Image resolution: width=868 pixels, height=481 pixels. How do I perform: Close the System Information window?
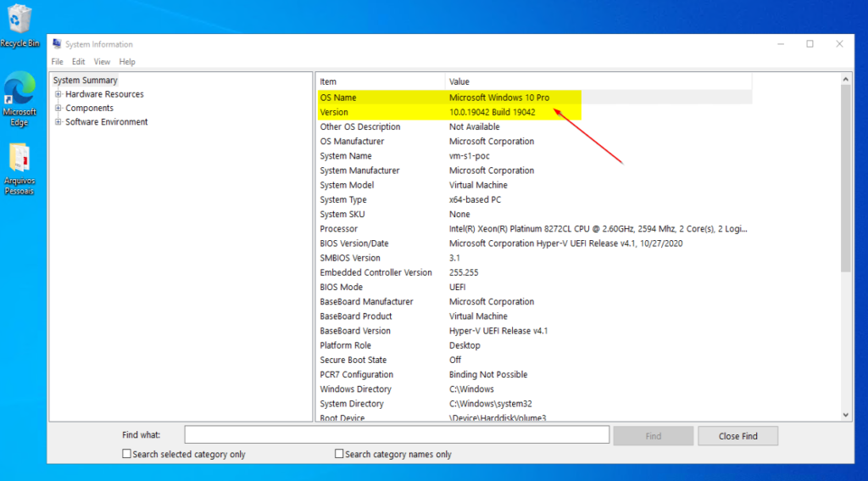[839, 44]
